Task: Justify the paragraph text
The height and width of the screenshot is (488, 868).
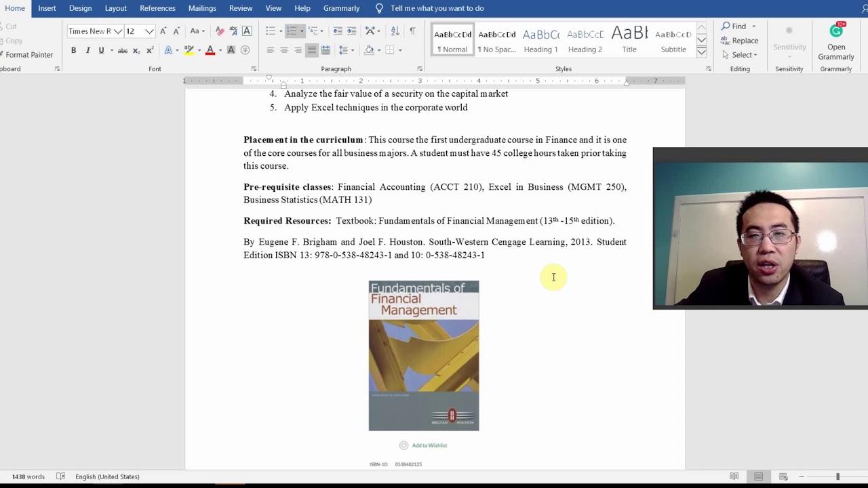Action: (x=311, y=50)
